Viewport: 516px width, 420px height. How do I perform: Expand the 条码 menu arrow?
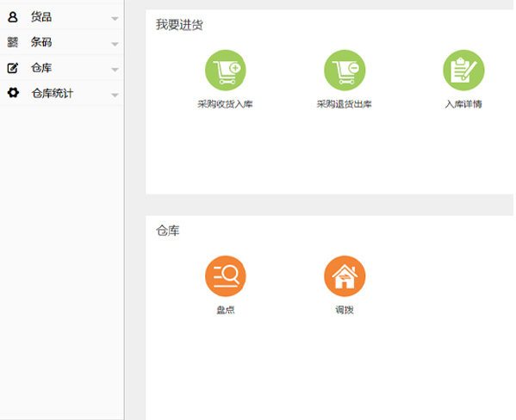pyautogui.click(x=115, y=44)
